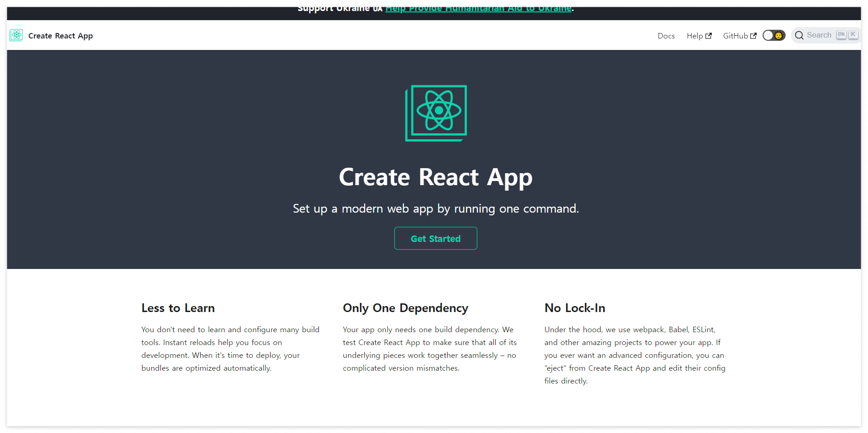Click the Create React App navbar title
The image size is (868, 433).
pos(60,36)
